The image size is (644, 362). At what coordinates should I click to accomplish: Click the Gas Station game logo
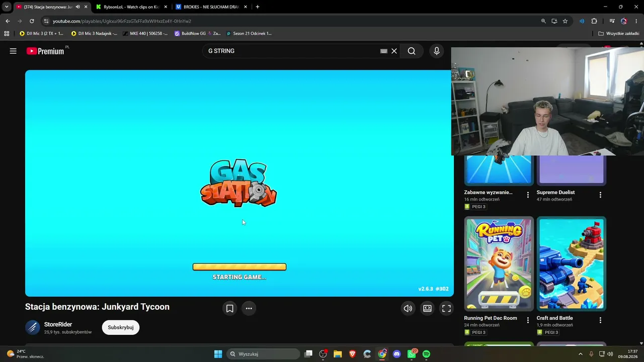238,183
